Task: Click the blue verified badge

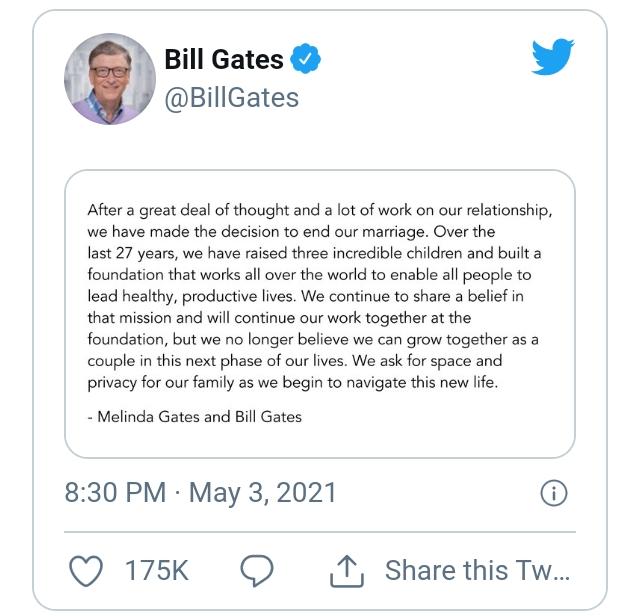Action: [305, 59]
